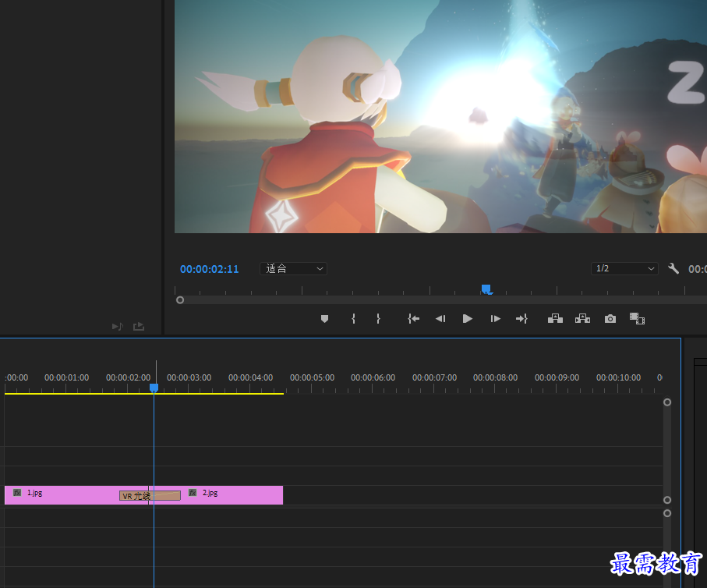Click the Extract button

coord(582,319)
